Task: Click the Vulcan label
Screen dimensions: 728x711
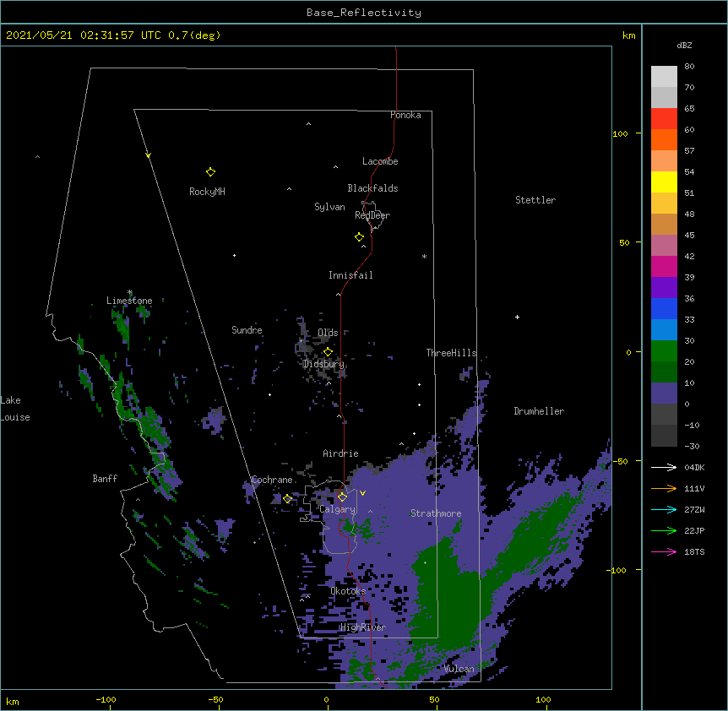Action: [459, 669]
